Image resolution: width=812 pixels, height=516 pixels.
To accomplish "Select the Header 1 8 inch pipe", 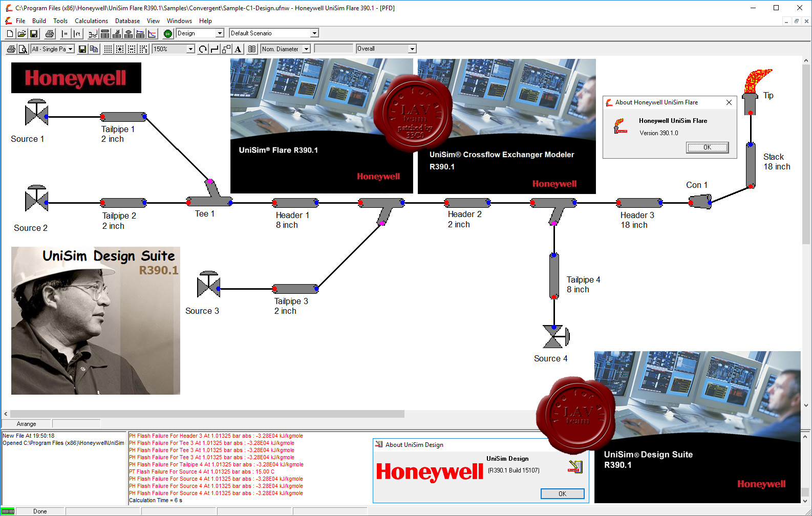I will pyautogui.click(x=295, y=203).
